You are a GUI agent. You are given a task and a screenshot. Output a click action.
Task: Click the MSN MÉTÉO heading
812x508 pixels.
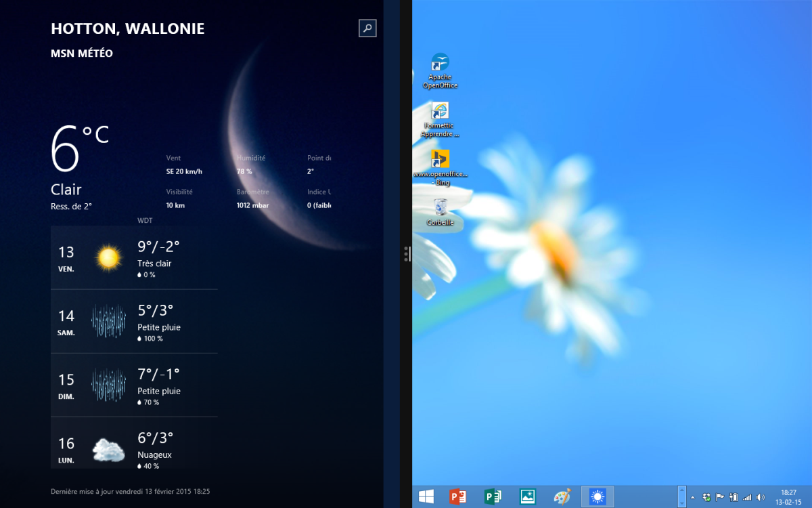[x=82, y=54]
